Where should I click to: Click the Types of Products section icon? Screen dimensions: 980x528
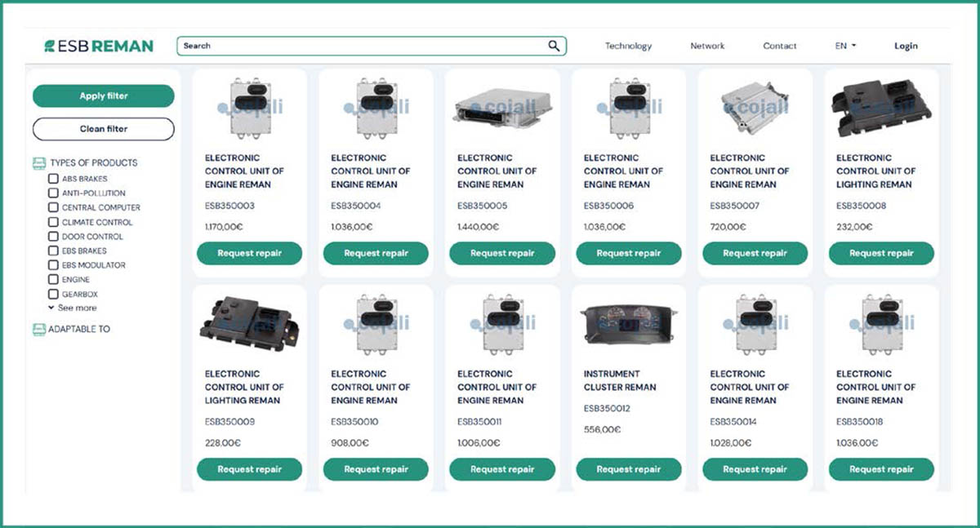click(x=38, y=162)
